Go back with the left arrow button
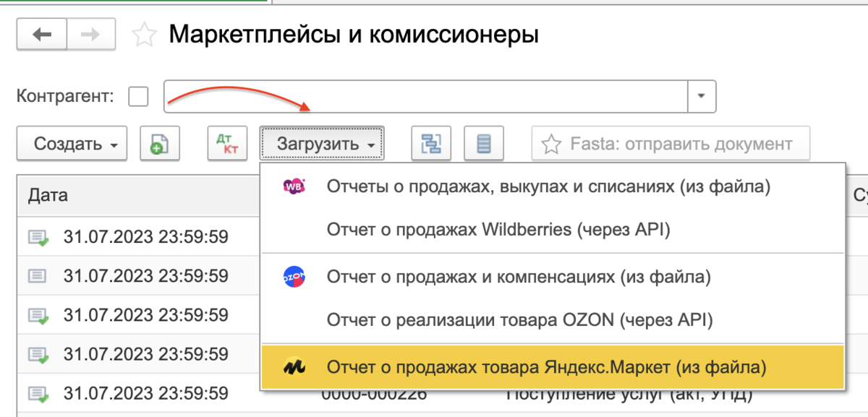Image resolution: width=868 pixels, height=417 pixels. [x=41, y=35]
